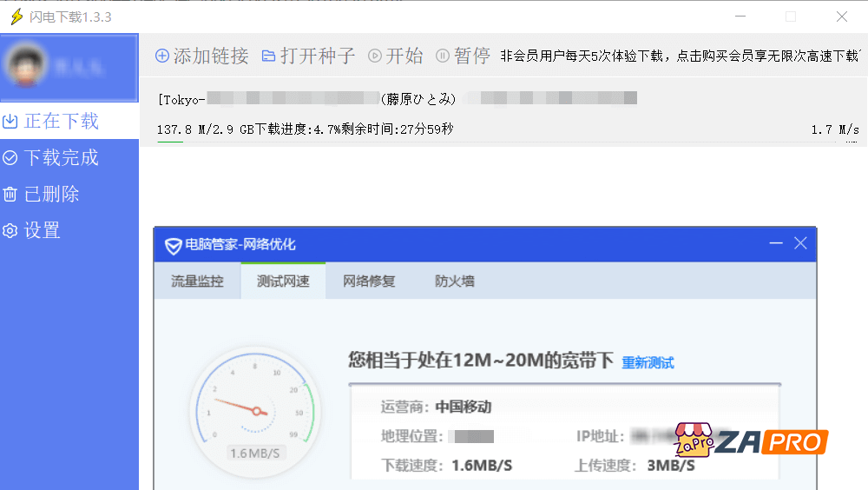Click the pause circle icon

point(443,56)
